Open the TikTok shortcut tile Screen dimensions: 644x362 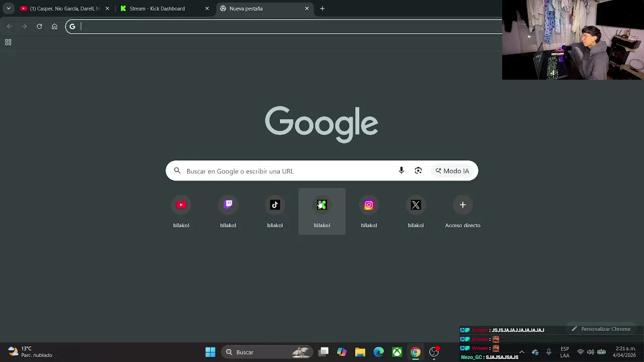coord(275,211)
